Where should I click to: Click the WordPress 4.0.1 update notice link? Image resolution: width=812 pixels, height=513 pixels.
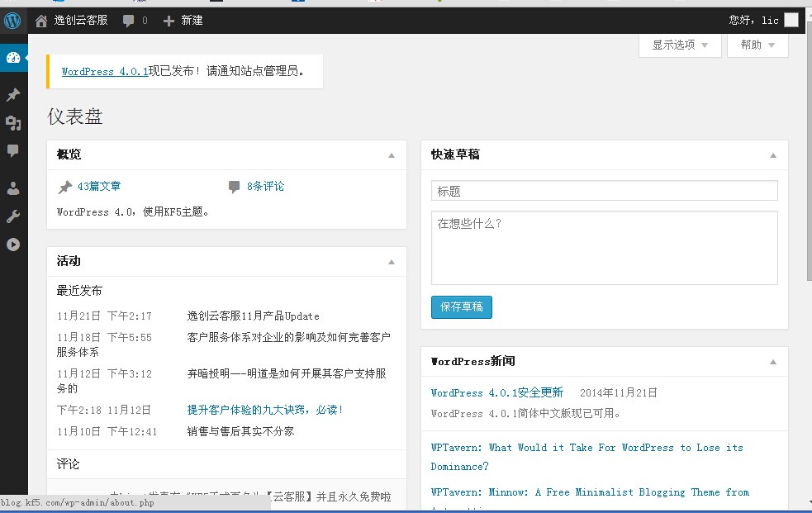click(x=105, y=71)
